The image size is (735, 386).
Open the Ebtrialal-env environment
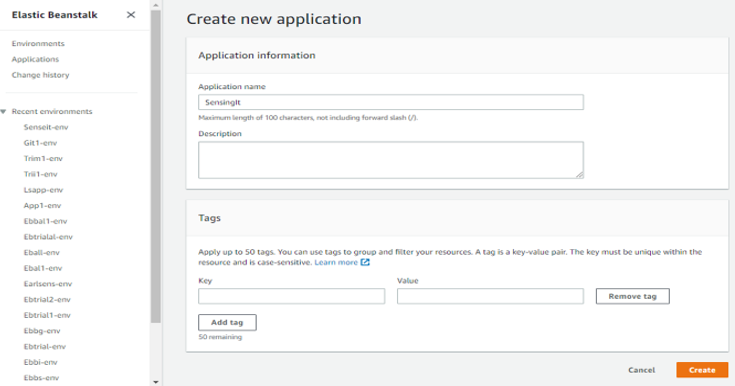pyautogui.click(x=48, y=237)
